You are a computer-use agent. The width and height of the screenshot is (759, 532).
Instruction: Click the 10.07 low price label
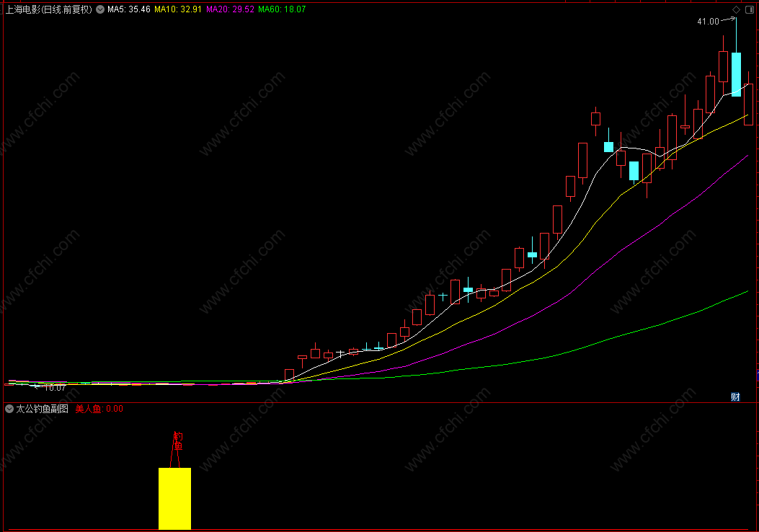point(55,388)
